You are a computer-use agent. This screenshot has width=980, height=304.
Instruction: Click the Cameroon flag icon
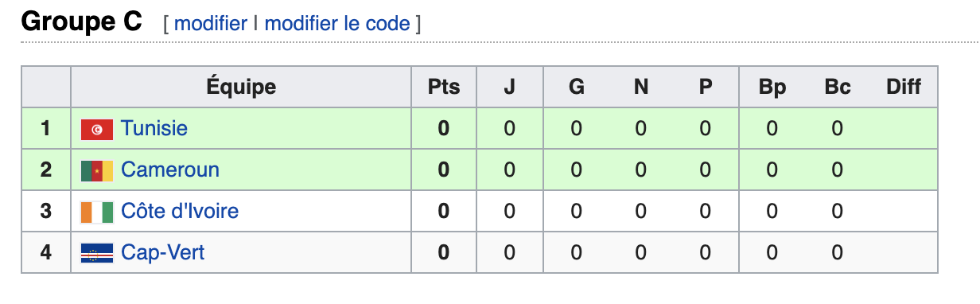97,170
